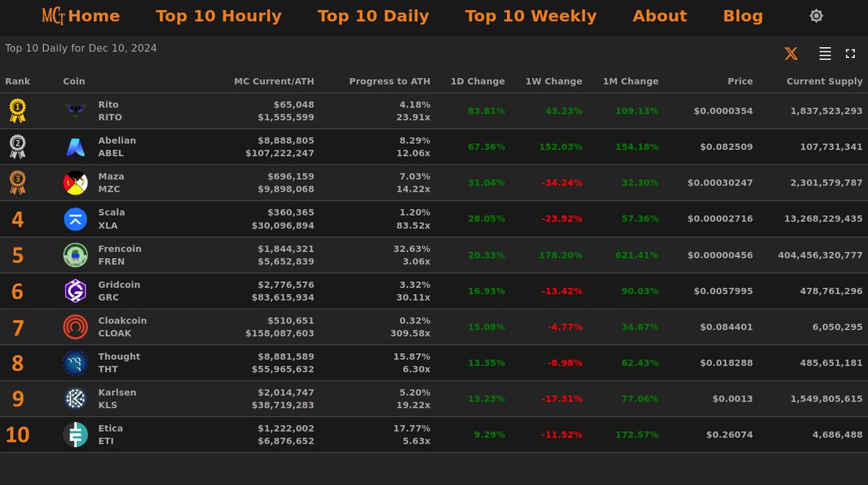Open the Scala XLA coin name
The image size is (868, 485).
pyautogui.click(x=111, y=219)
